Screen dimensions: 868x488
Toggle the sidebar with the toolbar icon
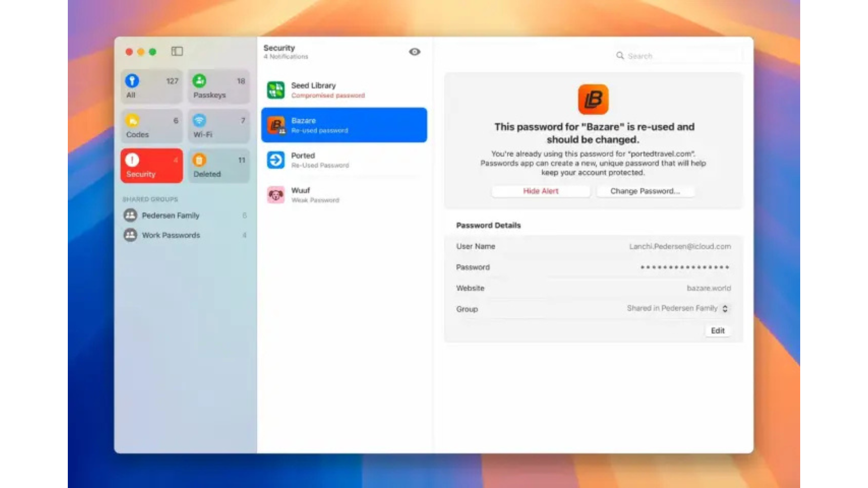point(177,52)
